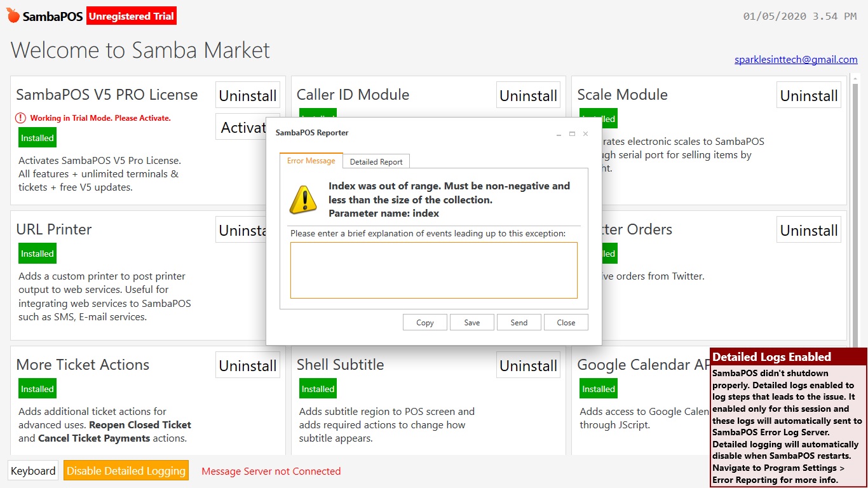Uninstall SambaPOS V5 PRO License
Screen dimensions: 868x488
point(248,95)
